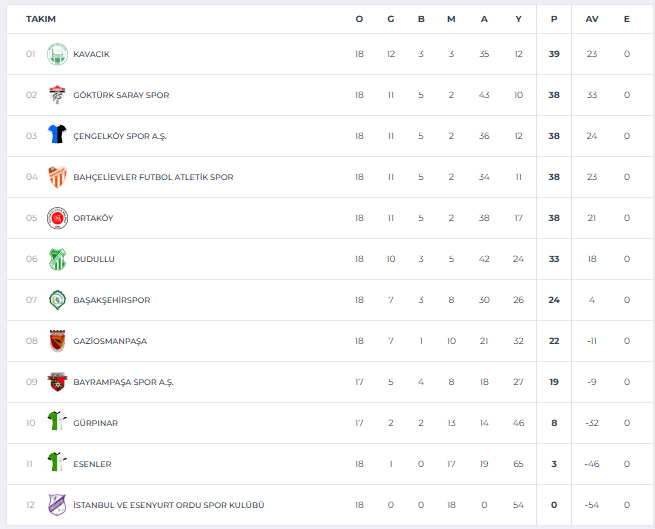Click Çengelköy Spor blue-black jersey icon

point(57,134)
